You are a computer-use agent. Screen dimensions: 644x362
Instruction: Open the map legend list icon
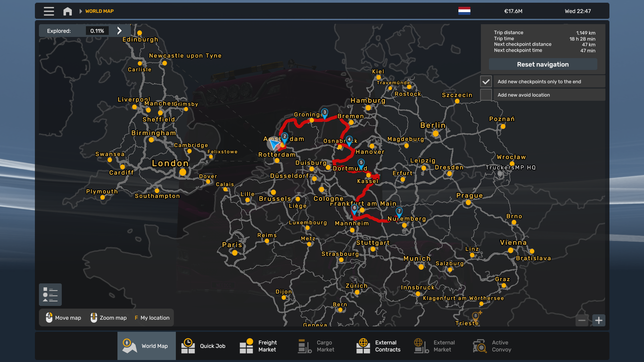coord(50,295)
